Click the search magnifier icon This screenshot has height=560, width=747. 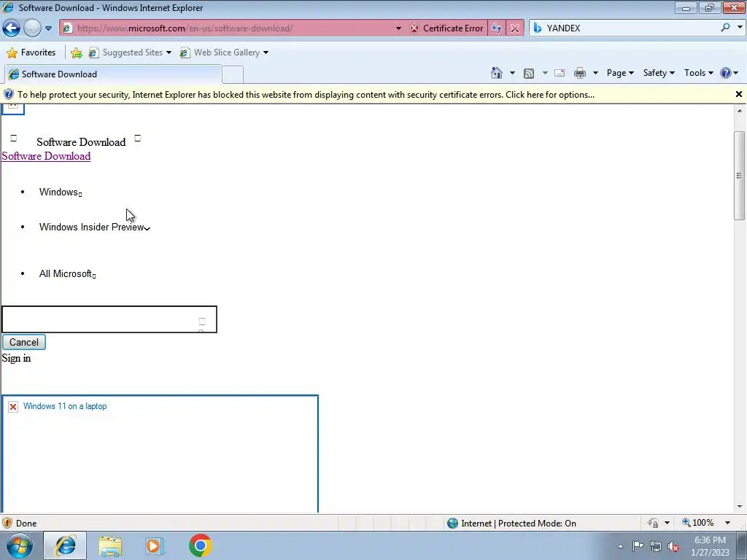pos(725,28)
